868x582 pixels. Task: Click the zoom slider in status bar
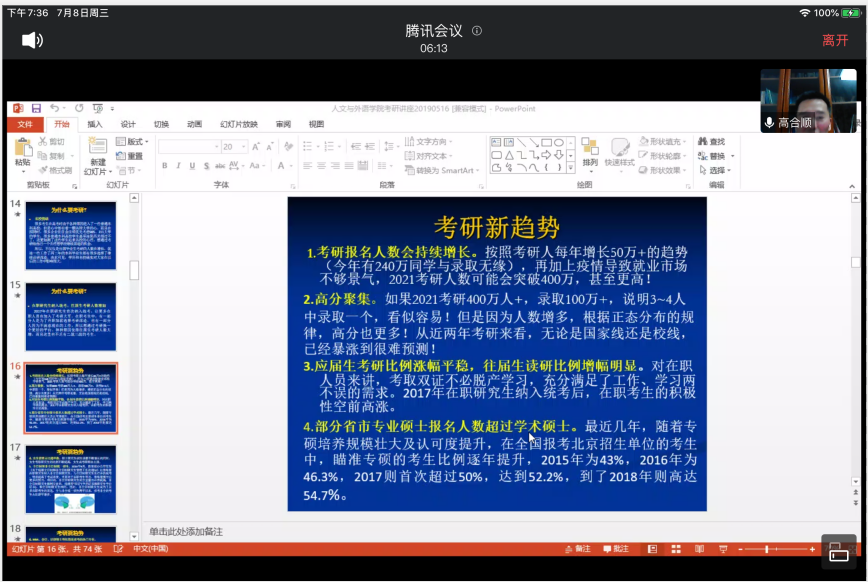[770, 549]
